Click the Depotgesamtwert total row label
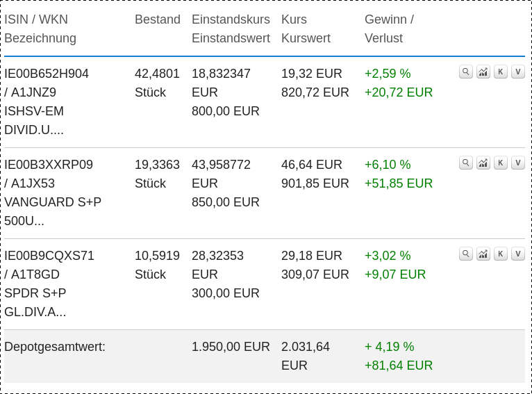Screen dimensions: 532x394 (55, 347)
